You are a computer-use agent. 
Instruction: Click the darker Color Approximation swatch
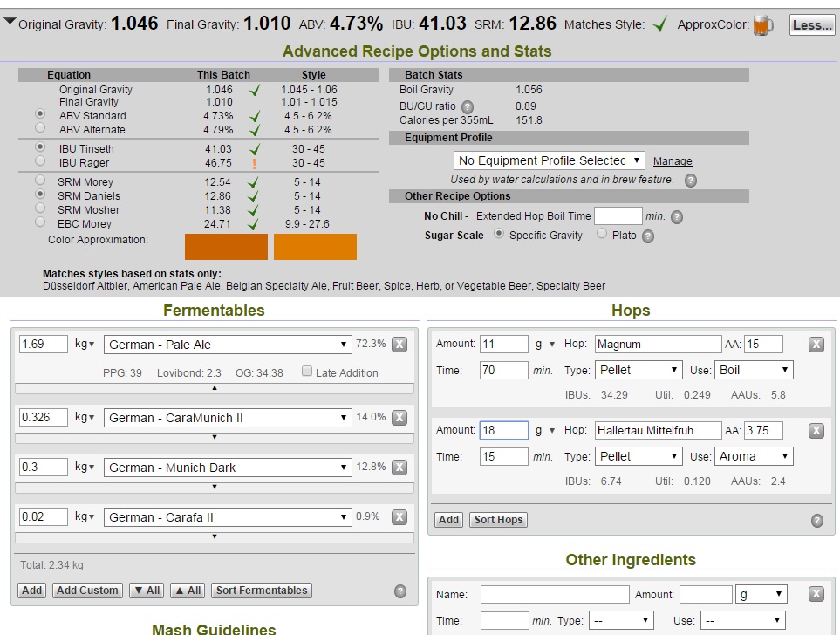click(x=226, y=247)
